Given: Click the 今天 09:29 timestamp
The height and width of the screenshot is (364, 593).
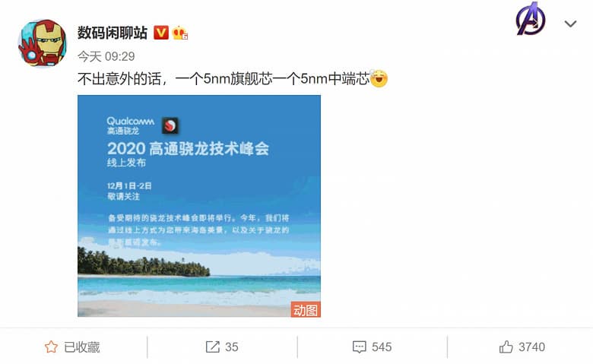Looking at the screenshot, I should (106, 56).
